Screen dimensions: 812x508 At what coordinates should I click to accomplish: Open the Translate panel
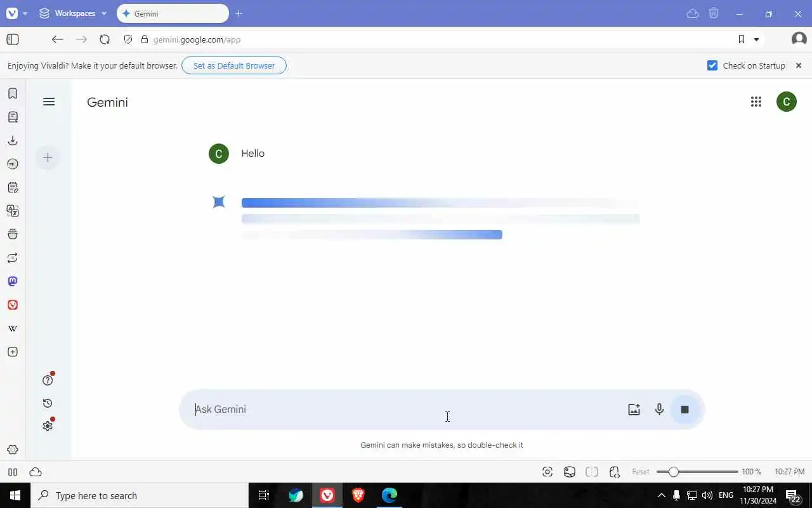13,211
